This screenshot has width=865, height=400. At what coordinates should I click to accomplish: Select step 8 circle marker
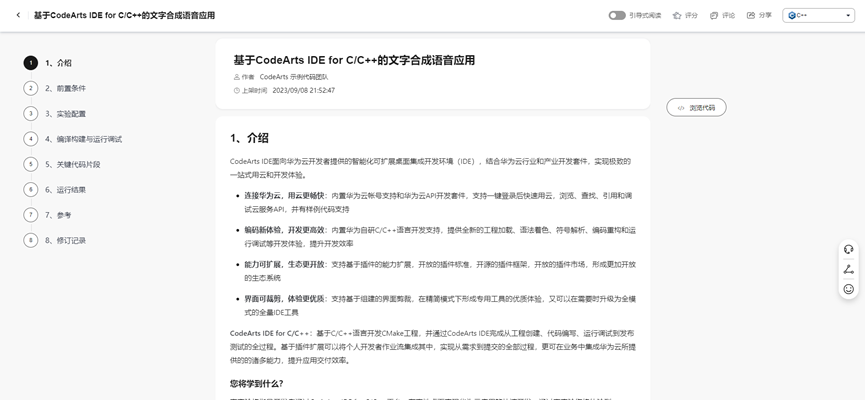pyautogui.click(x=31, y=241)
